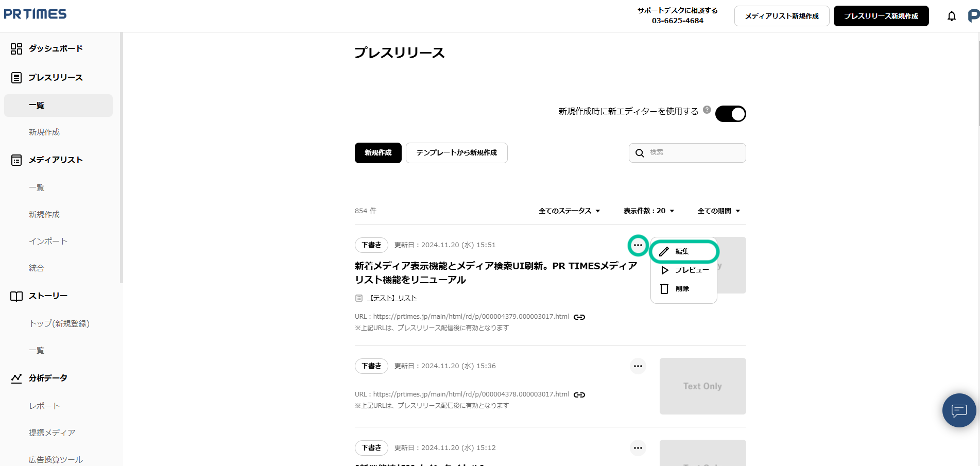Click the PR TIMES logo
Image resolution: width=980 pixels, height=466 pixels.
point(35,14)
